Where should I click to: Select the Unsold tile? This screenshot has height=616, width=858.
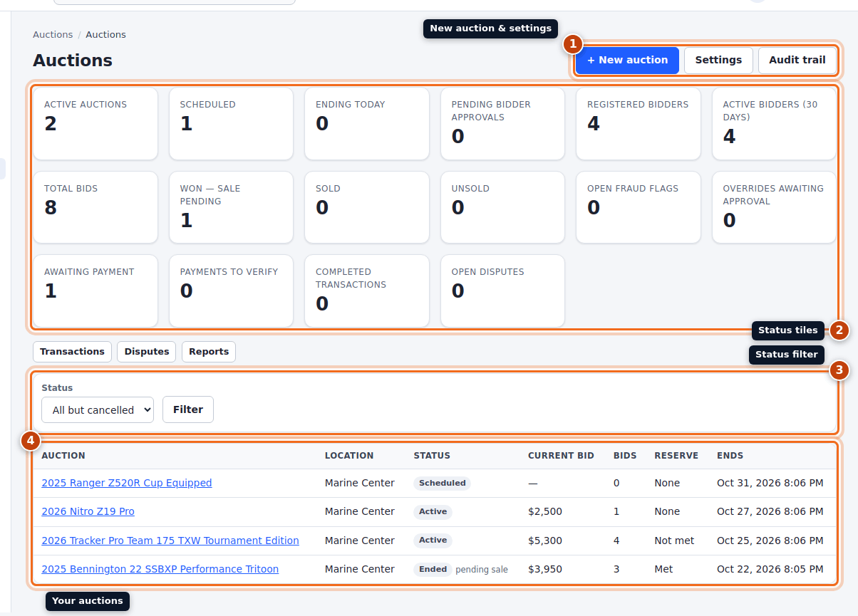click(x=502, y=207)
